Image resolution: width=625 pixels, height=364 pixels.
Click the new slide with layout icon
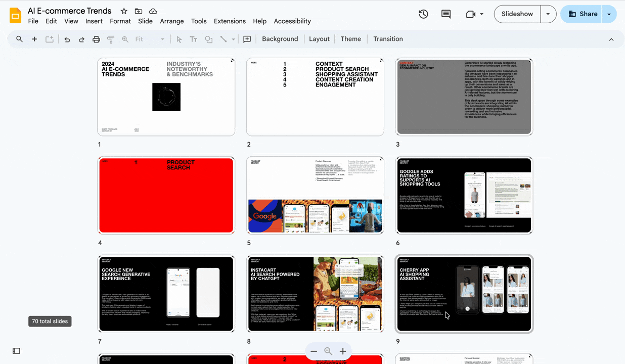click(x=50, y=39)
